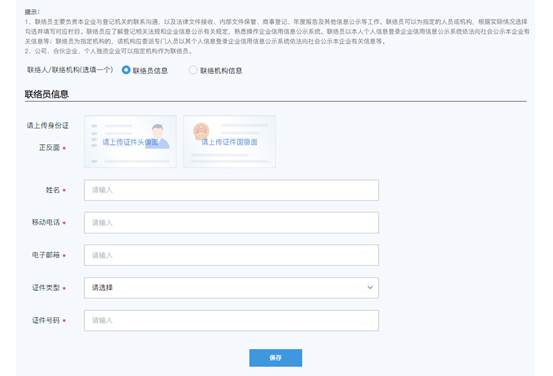
Task: Focus the 电子邮箱 input field
Action: [x=231, y=255]
